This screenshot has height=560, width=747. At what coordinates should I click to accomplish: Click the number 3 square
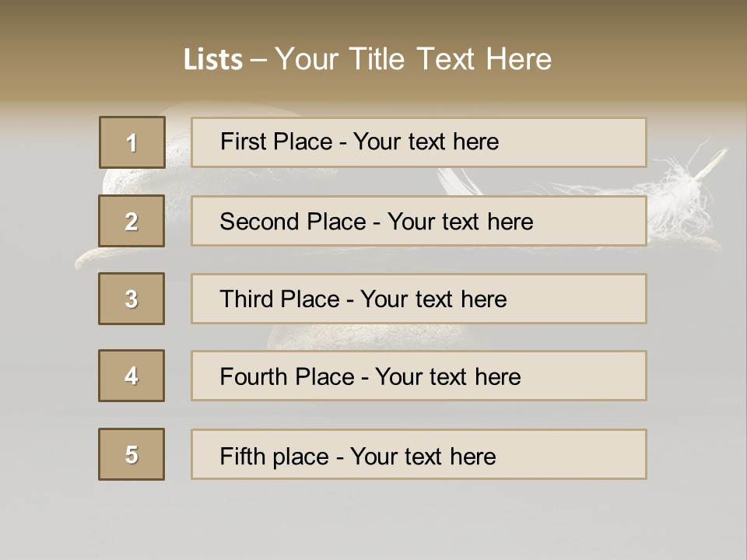(x=132, y=299)
